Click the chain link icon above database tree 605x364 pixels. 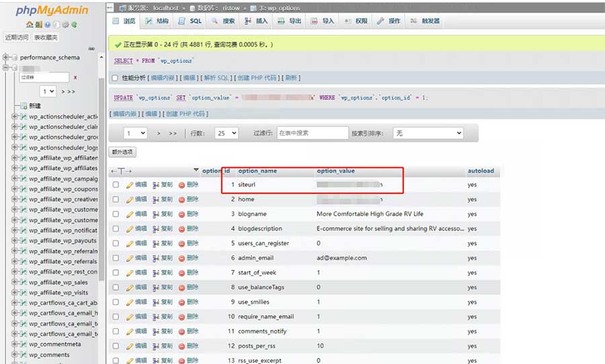91,48
